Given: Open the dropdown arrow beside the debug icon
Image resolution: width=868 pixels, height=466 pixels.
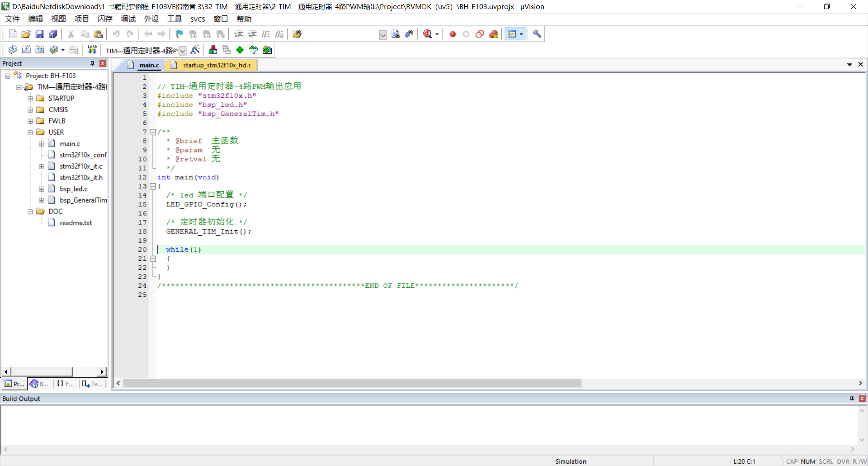Looking at the screenshot, I should coord(437,34).
